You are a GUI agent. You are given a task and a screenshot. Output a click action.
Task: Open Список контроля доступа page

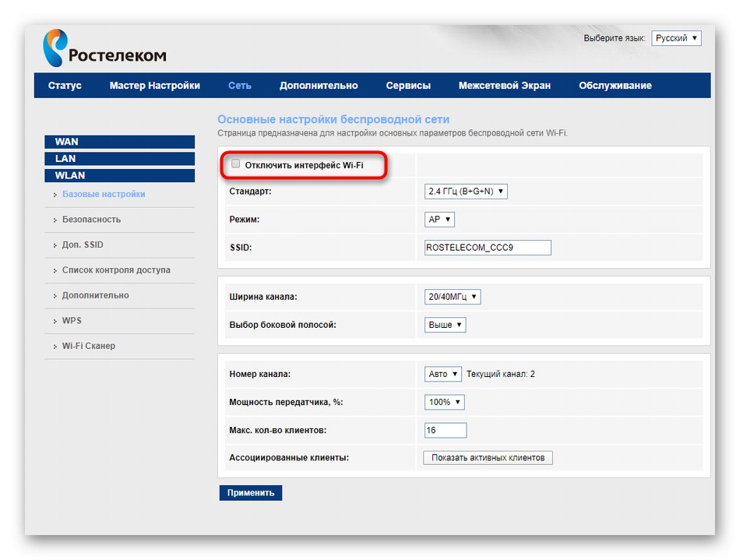click(x=116, y=269)
